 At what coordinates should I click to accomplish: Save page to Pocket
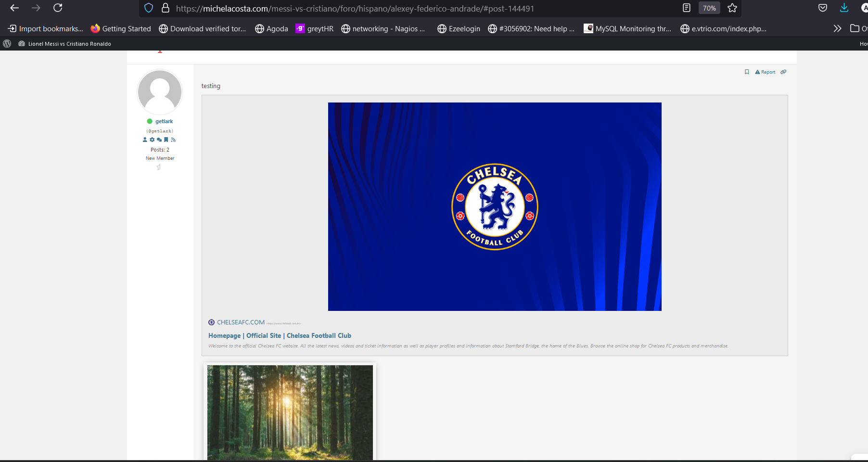(823, 8)
